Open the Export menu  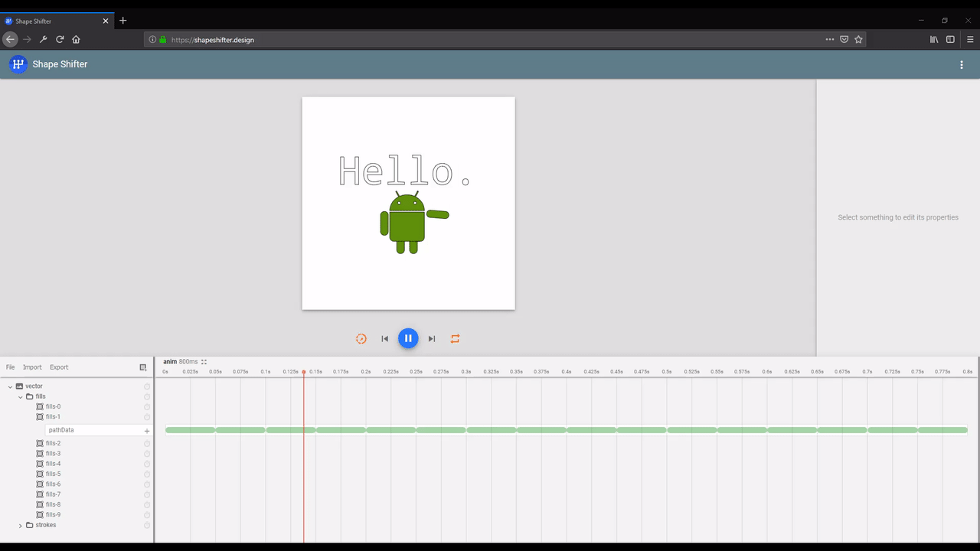[59, 367]
